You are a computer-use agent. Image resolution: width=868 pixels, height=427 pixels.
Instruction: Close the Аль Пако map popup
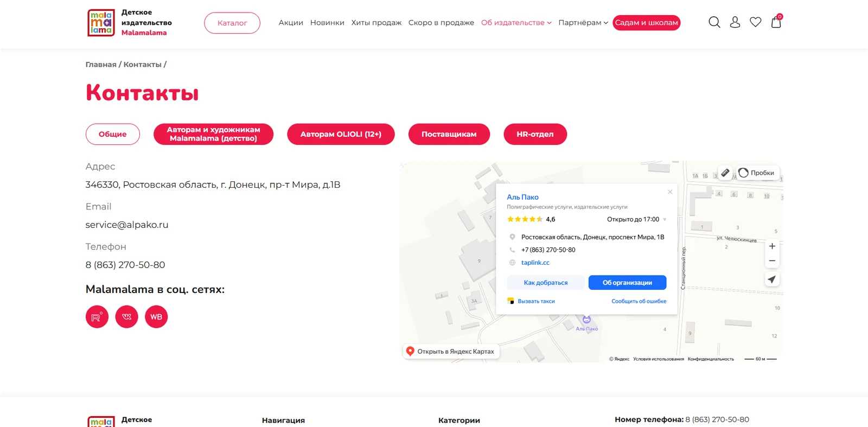(x=670, y=192)
